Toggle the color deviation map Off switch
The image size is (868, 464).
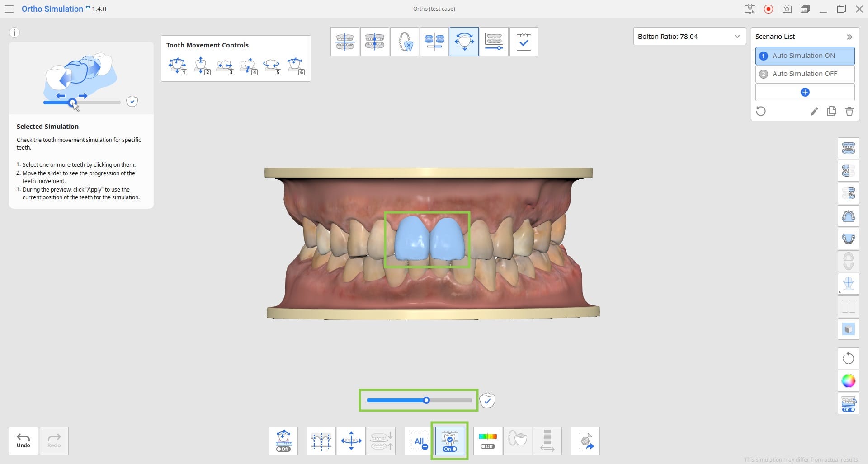[487, 441]
